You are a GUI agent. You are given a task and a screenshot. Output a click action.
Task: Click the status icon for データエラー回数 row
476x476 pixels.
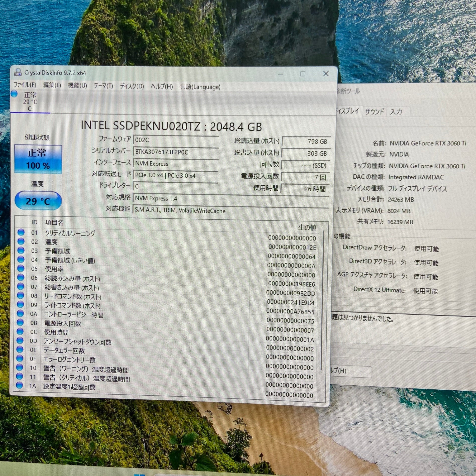coord(20,349)
